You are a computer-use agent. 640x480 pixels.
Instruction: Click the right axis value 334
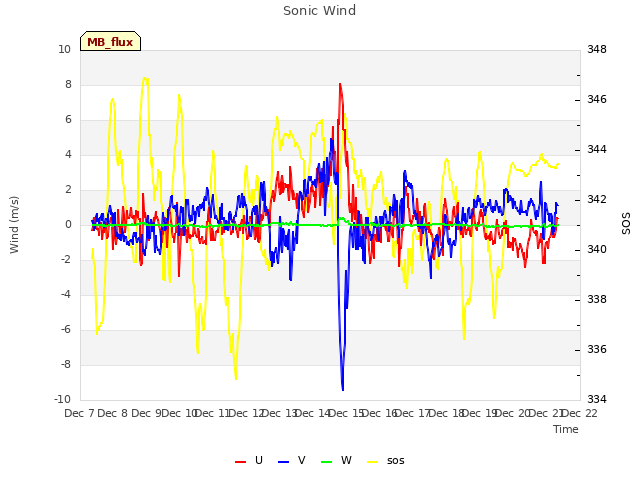[x=597, y=399]
